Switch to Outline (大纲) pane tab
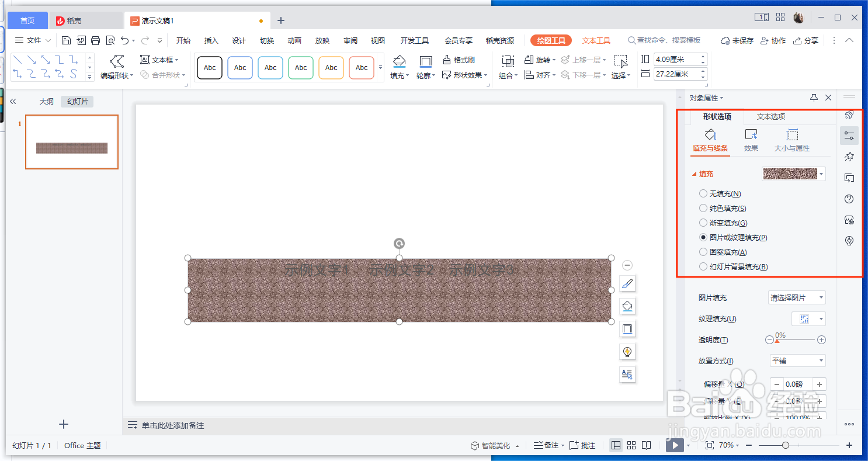 [46, 101]
